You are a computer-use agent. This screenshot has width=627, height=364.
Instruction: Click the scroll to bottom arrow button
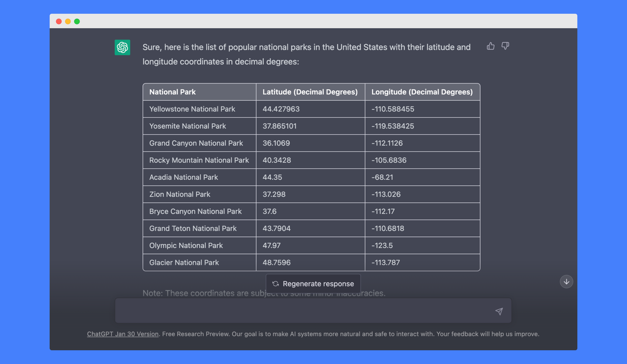(566, 282)
